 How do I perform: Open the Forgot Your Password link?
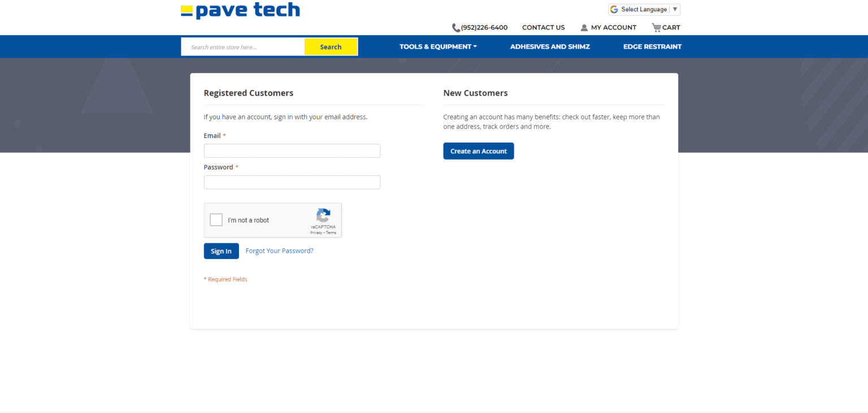point(279,251)
